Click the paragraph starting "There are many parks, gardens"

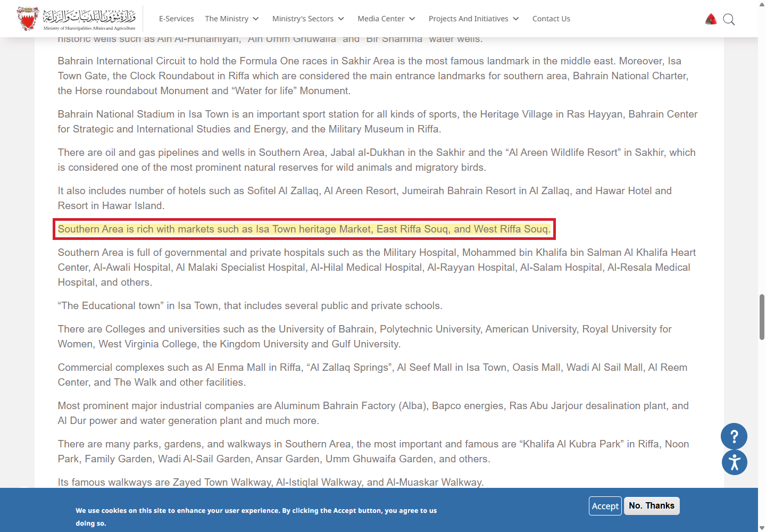point(373,451)
